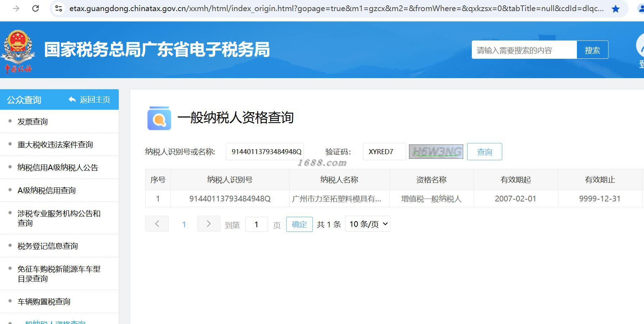644x324 pixels.
Task: Click the 资格名称 column header
Action: 431,180
